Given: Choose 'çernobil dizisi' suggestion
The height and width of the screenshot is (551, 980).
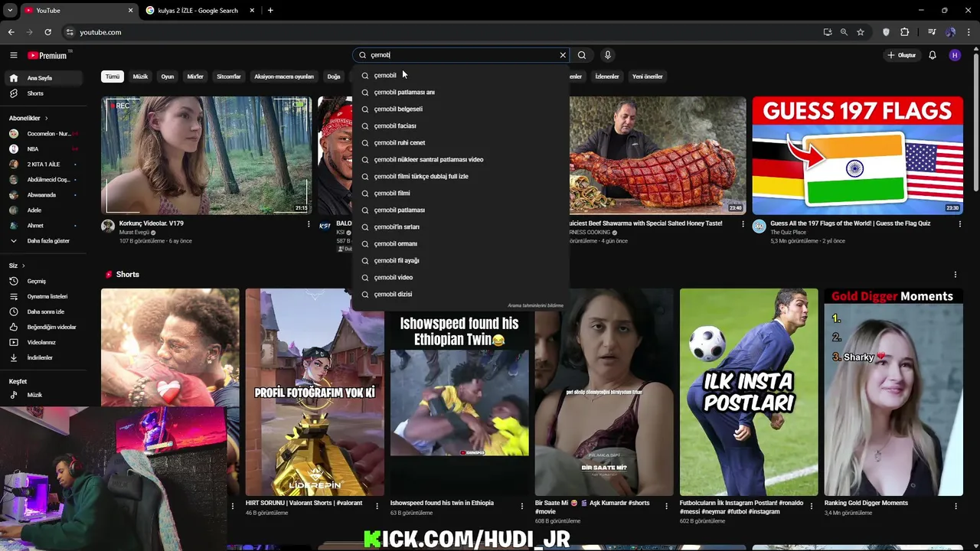Looking at the screenshot, I should tap(461, 294).
